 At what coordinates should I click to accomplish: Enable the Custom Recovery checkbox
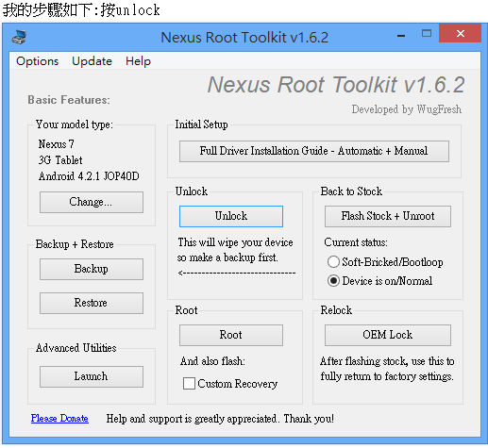click(x=189, y=384)
